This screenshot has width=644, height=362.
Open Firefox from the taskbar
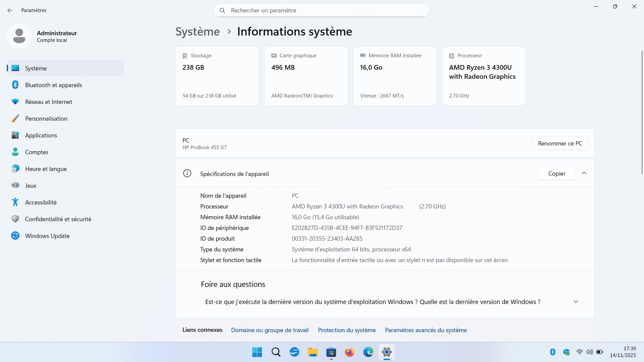(350, 352)
